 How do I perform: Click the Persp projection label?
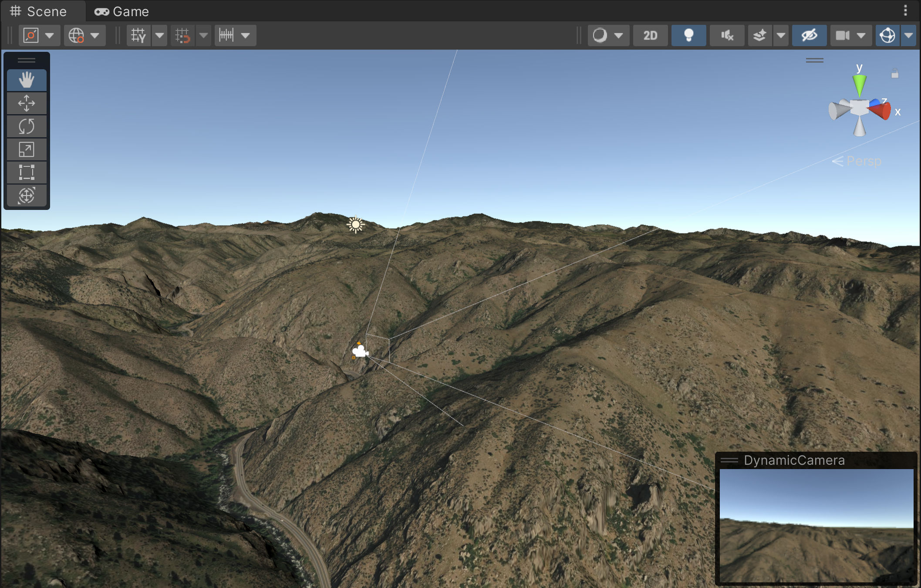(864, 161)
